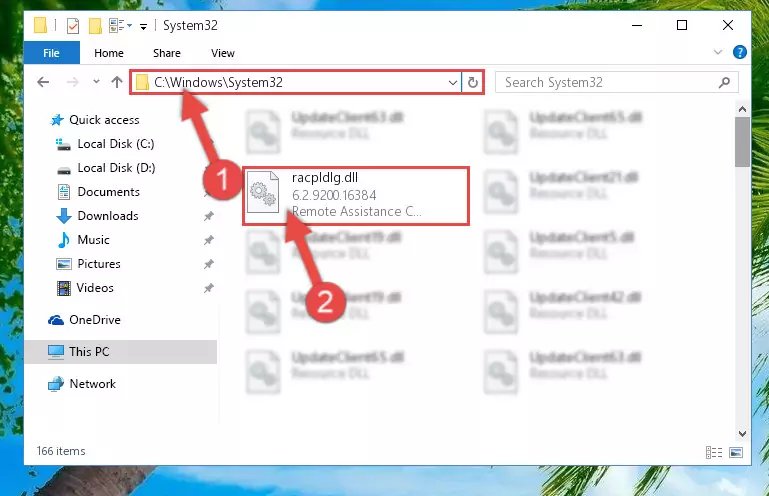Open the Share ribbon tab
769x496 pixels.
point(167,53)
